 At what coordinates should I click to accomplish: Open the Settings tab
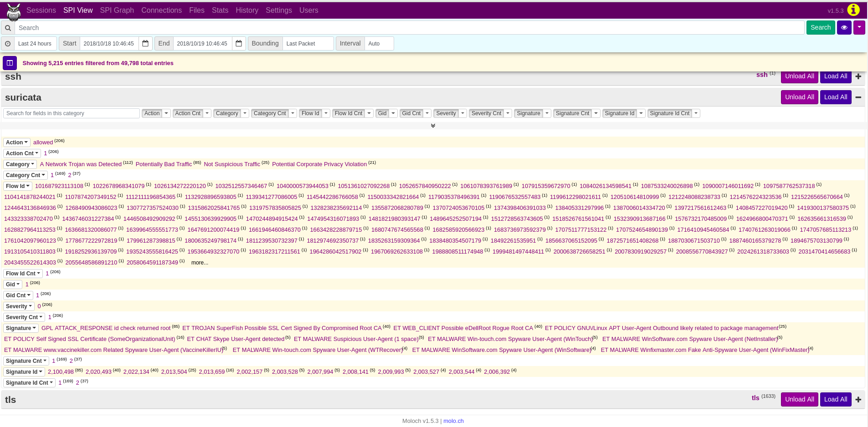click(x=279, y=10)
